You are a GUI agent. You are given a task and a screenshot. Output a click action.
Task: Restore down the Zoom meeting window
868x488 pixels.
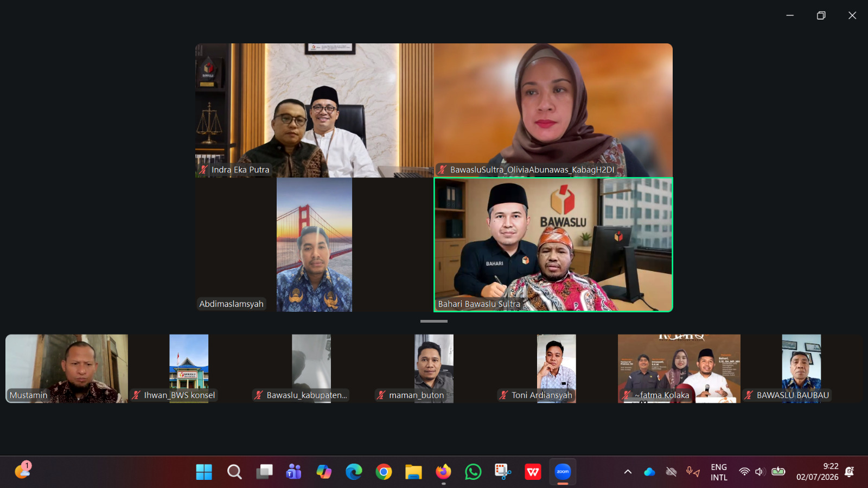click(821, 15)
